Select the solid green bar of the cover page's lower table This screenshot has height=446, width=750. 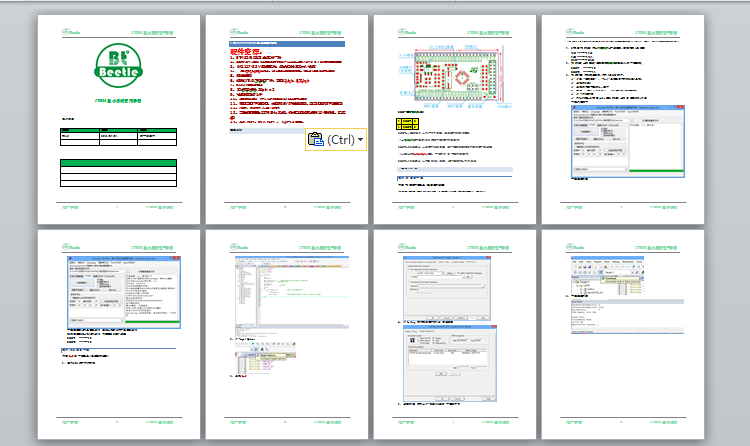click(118, 163)
